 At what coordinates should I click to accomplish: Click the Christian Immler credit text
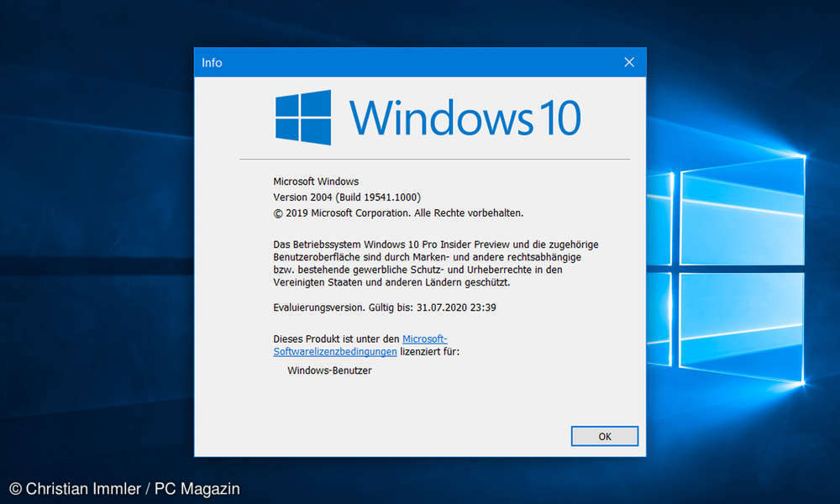(x=123, y=488)
